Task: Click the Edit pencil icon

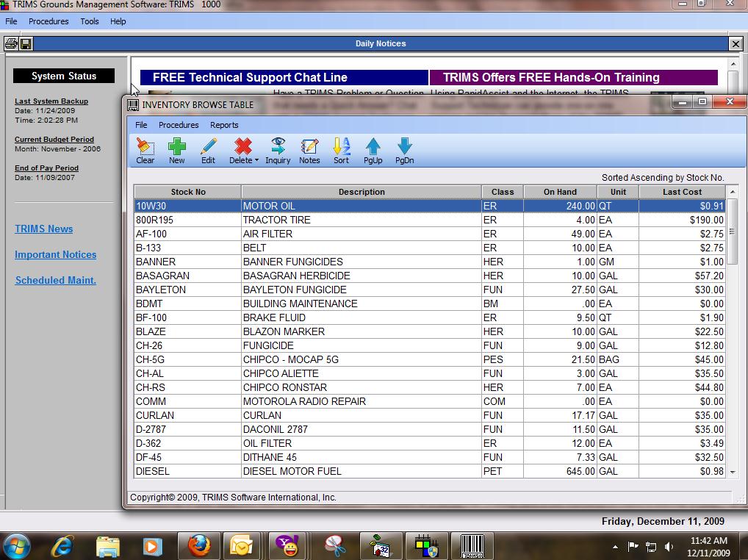Action: (208, 150)
